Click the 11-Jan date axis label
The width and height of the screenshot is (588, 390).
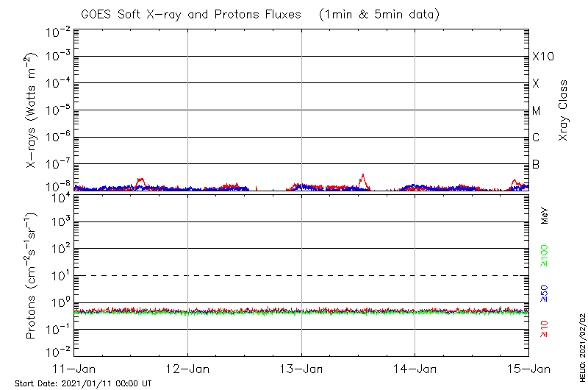tap(74, 368)
